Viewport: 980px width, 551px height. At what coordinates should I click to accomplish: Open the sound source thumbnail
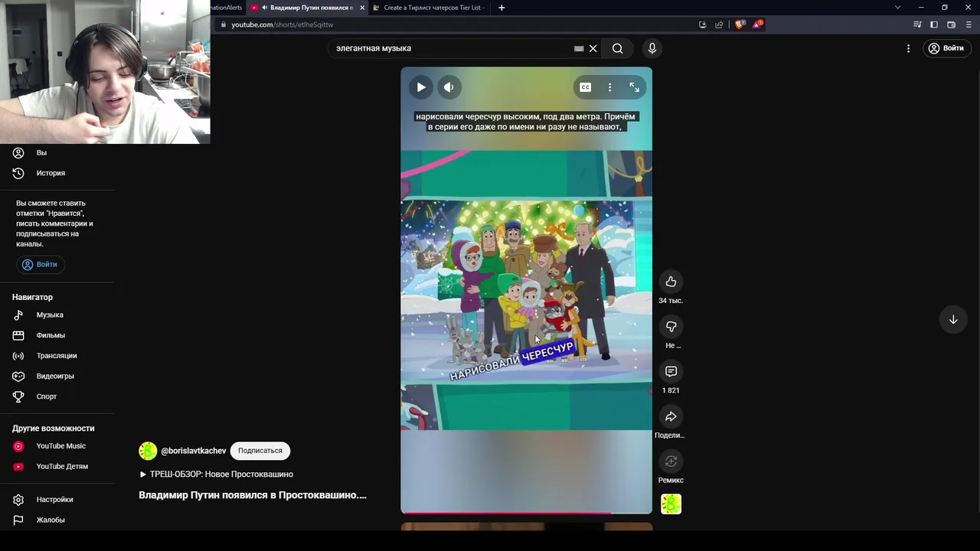point(671,504)
